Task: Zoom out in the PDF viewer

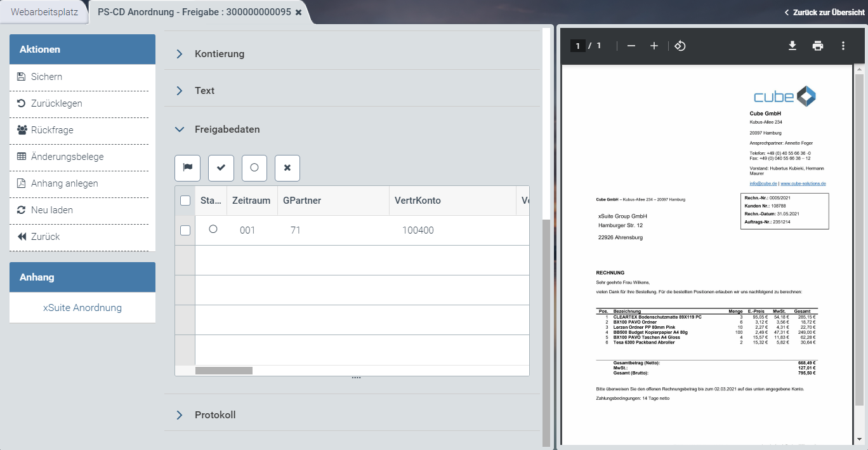Action: coord(631,46)
